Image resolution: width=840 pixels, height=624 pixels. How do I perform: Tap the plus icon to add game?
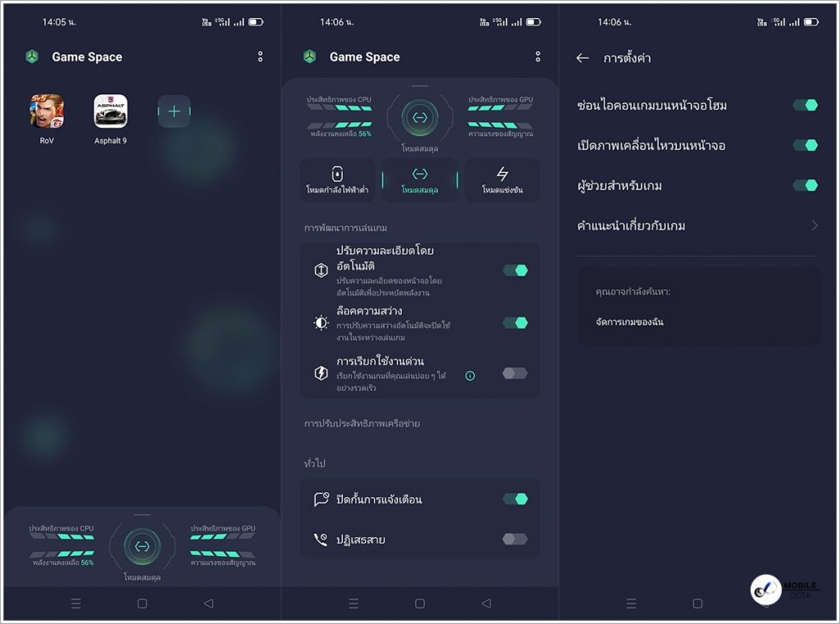coord(174,112)
